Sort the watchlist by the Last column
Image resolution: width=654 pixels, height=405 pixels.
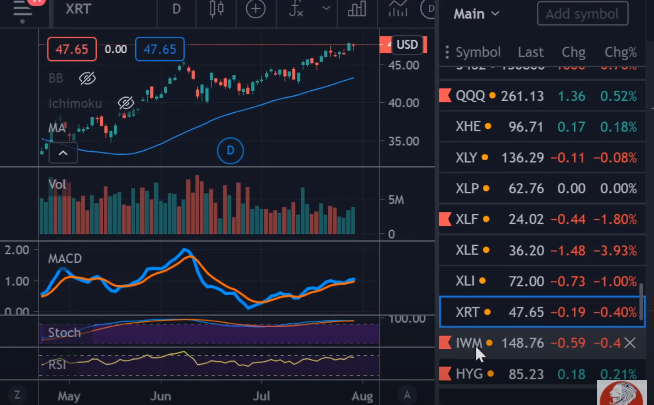coord(531,52)
